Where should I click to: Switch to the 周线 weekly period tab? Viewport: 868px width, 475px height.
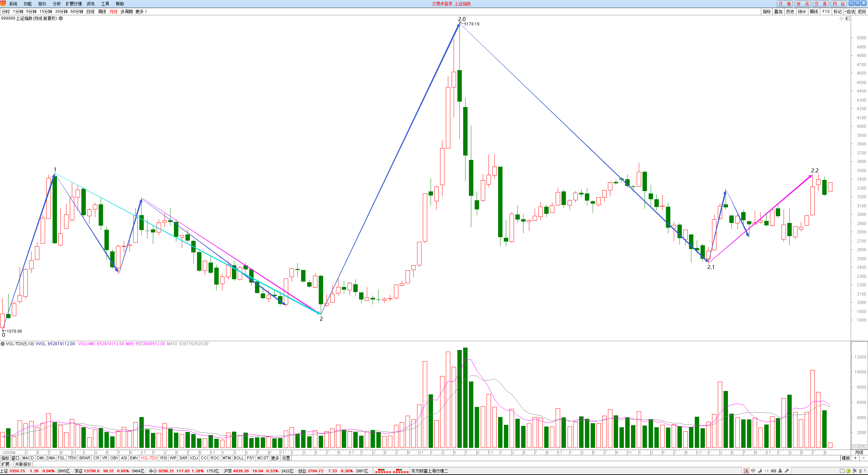102,12
